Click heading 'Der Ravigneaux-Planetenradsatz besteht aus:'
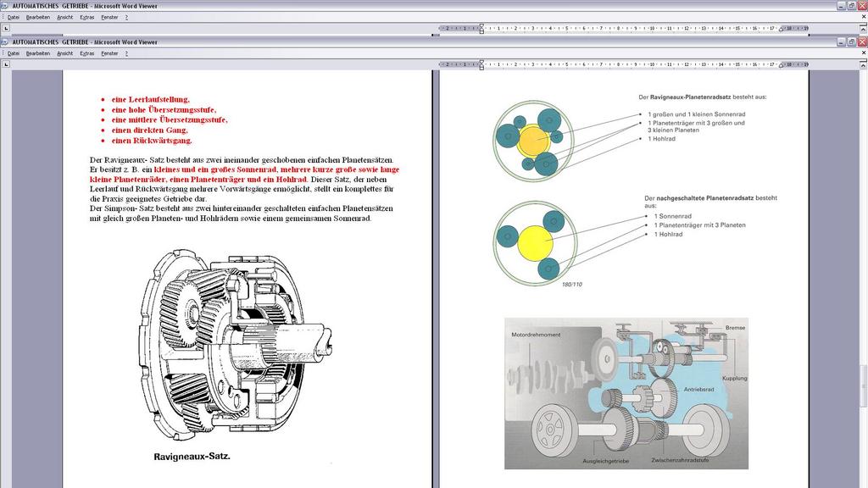The image size is (868, 488). pos(703,97)
